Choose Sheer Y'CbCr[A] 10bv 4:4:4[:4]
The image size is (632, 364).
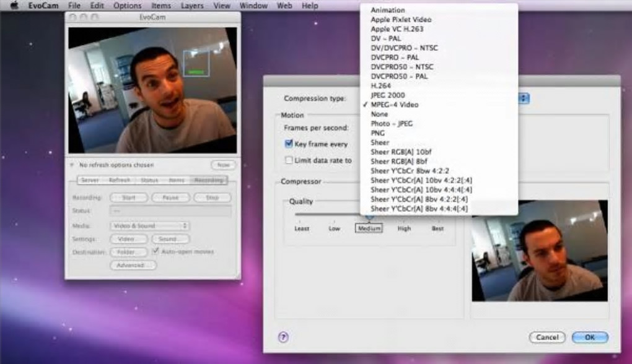(439, 189)
